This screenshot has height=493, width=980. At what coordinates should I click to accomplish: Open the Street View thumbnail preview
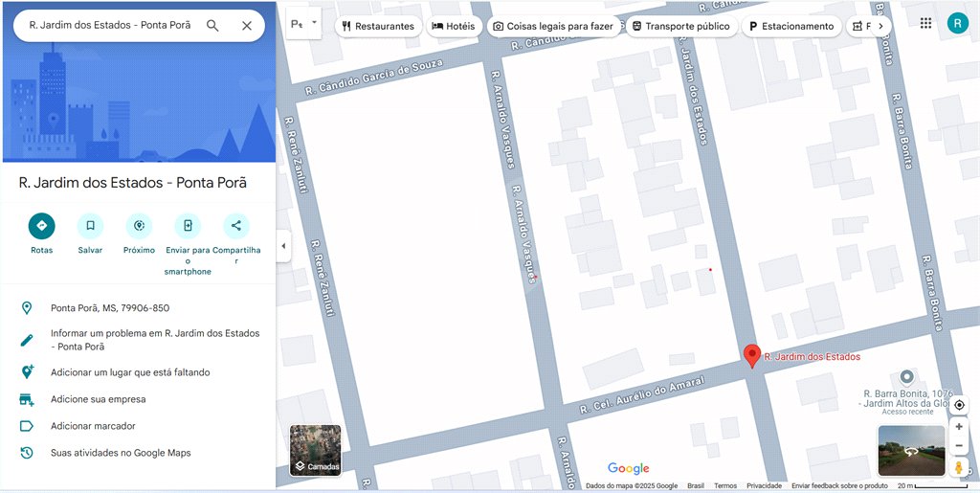pos(911,451)
